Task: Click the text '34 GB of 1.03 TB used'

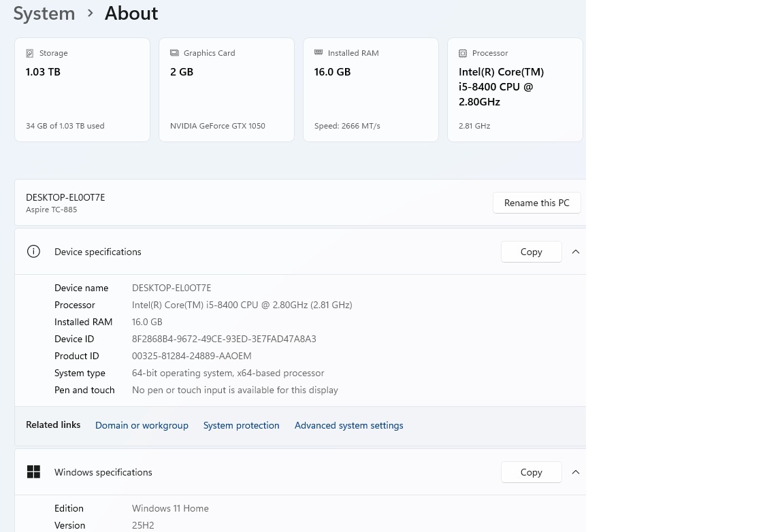Action: coord(65,125)
